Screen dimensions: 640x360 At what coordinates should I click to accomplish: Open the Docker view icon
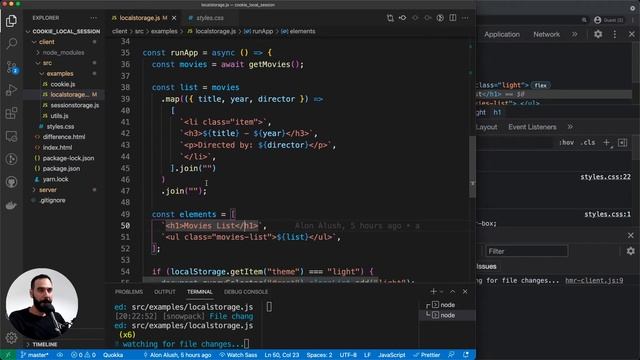pos(11,205)
